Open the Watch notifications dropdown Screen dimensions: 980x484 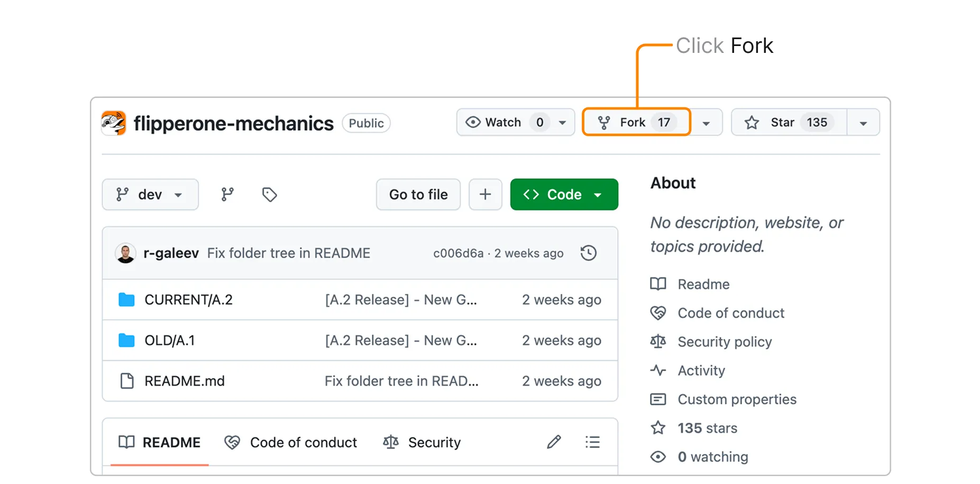tap(516, 122)
